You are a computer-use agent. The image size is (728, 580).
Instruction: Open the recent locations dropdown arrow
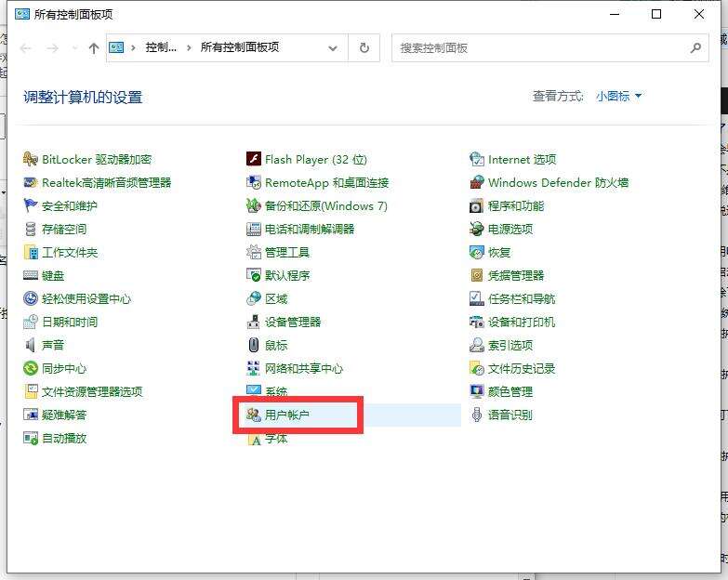pyautogui.click(x=74, y=47)
